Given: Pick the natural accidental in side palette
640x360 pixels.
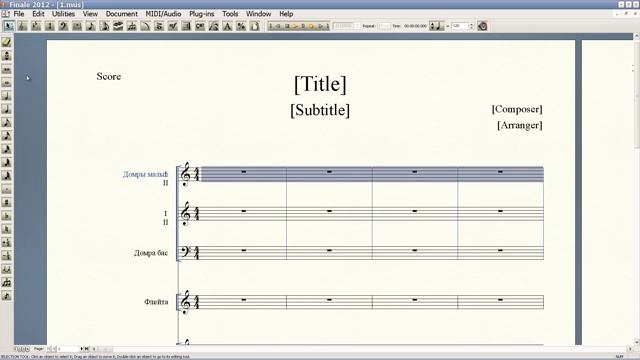Looking at the screenshot, I should [x=7, y=229].
